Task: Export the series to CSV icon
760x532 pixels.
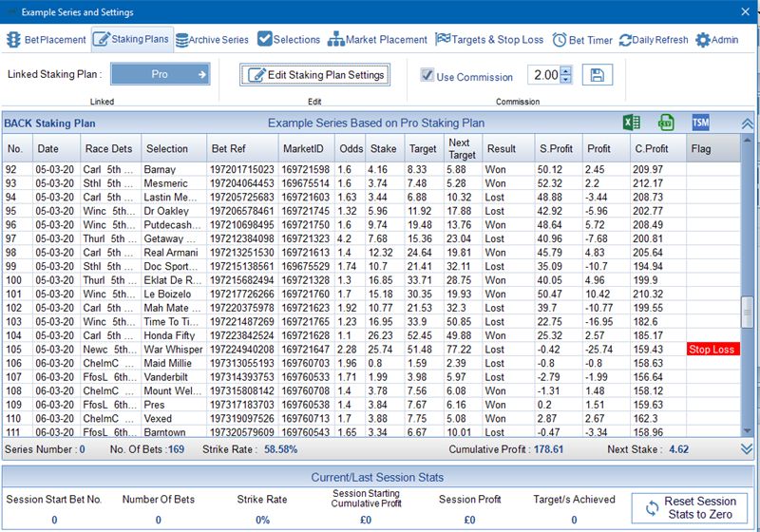Action: tap(666, 123)
